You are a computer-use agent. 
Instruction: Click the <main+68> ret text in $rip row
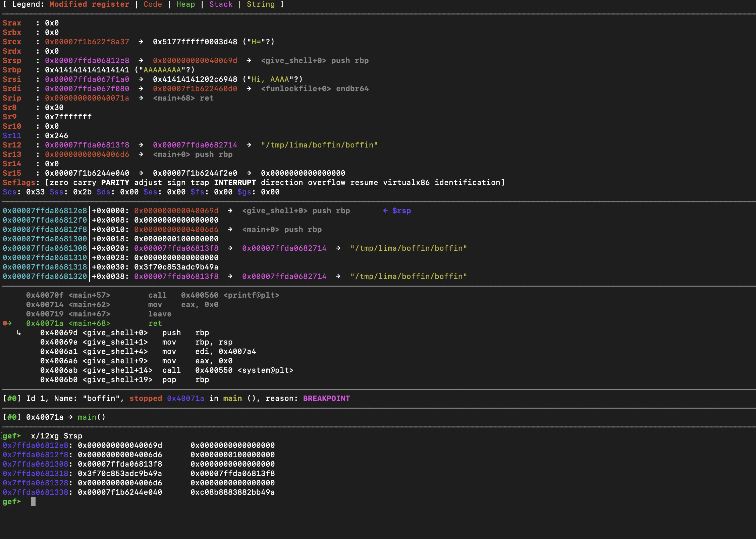(x=183, y=98)
